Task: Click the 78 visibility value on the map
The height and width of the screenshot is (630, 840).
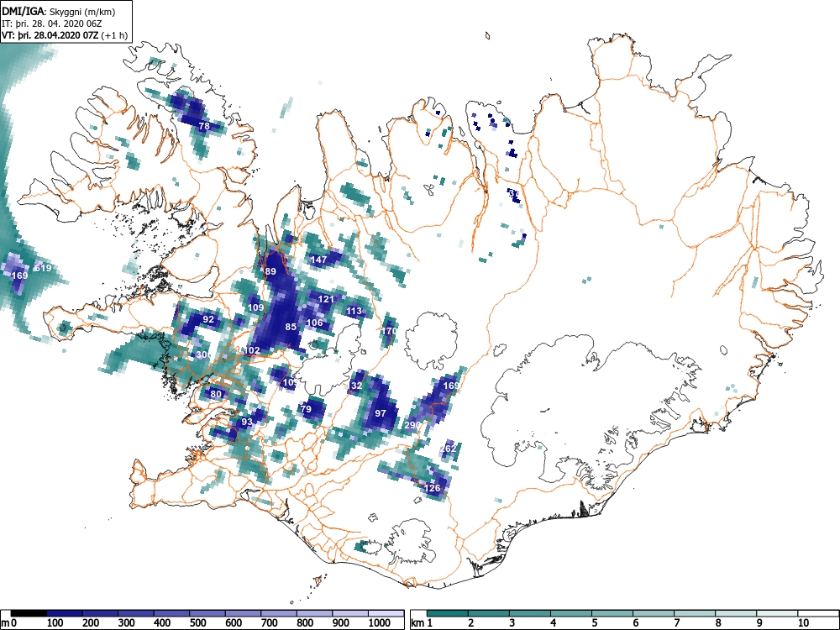Action: coord(204,127)
